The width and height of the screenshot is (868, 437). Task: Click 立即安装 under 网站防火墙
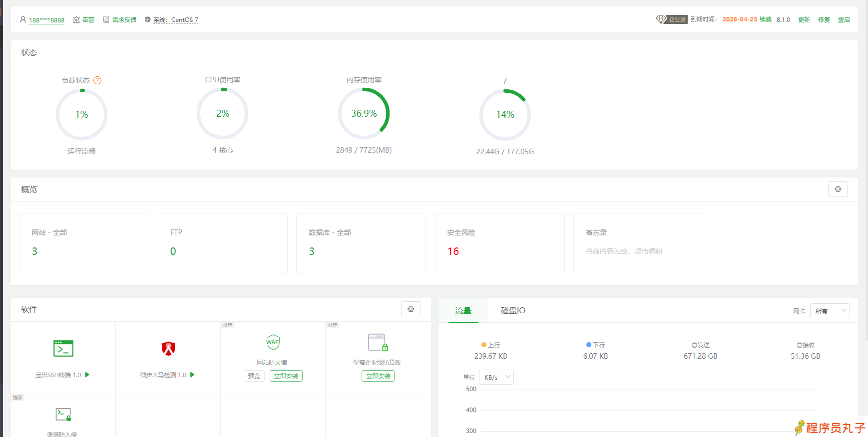tap(286, 376)
